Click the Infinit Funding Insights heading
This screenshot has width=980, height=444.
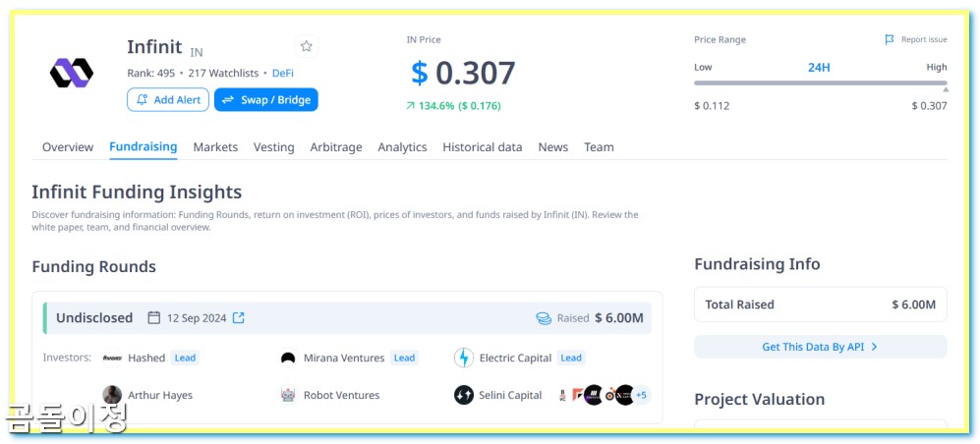(x=137, y=192)
